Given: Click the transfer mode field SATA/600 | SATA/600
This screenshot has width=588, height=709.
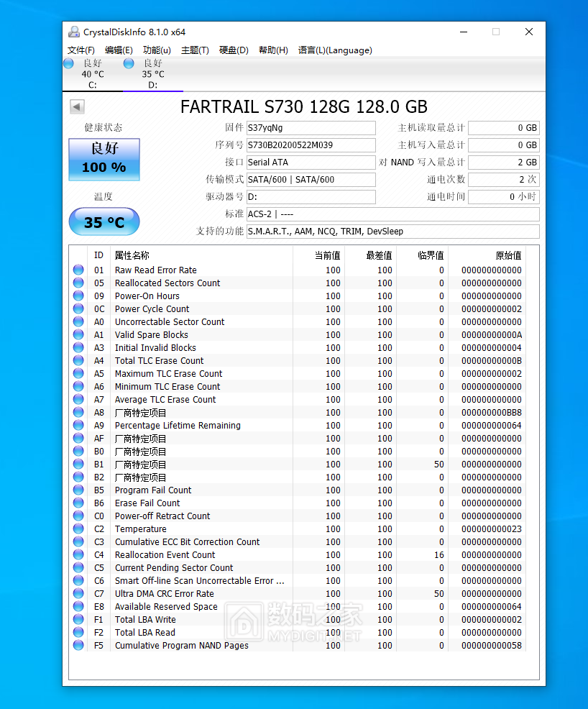Looking at the screenshot, I should click(x=311, y=180).
